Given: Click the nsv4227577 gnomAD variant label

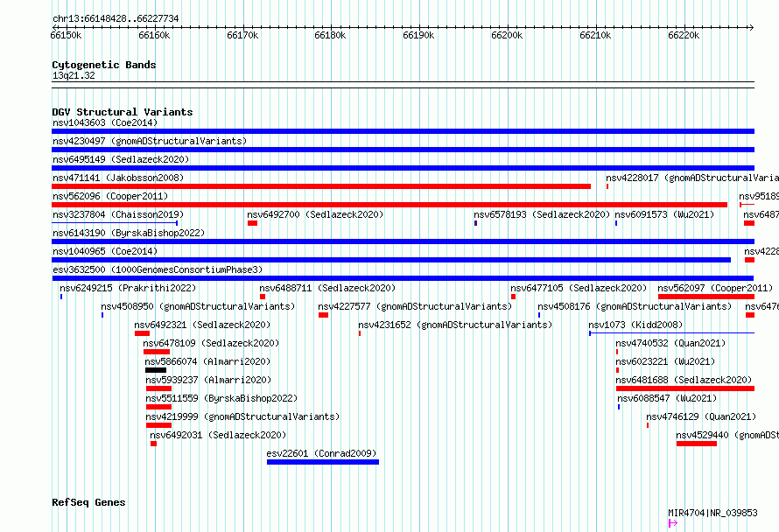Looking at the screenshot, I should tap(415, 306).
